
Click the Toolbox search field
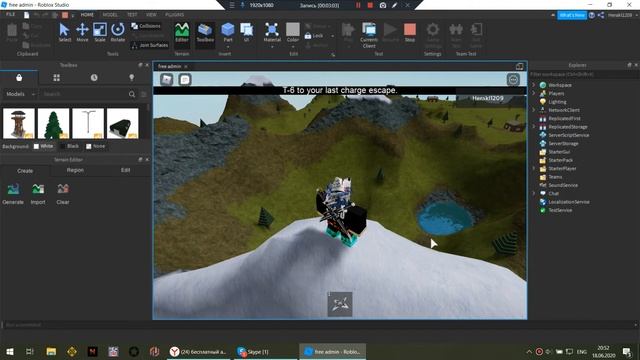(x=84, y=94)
